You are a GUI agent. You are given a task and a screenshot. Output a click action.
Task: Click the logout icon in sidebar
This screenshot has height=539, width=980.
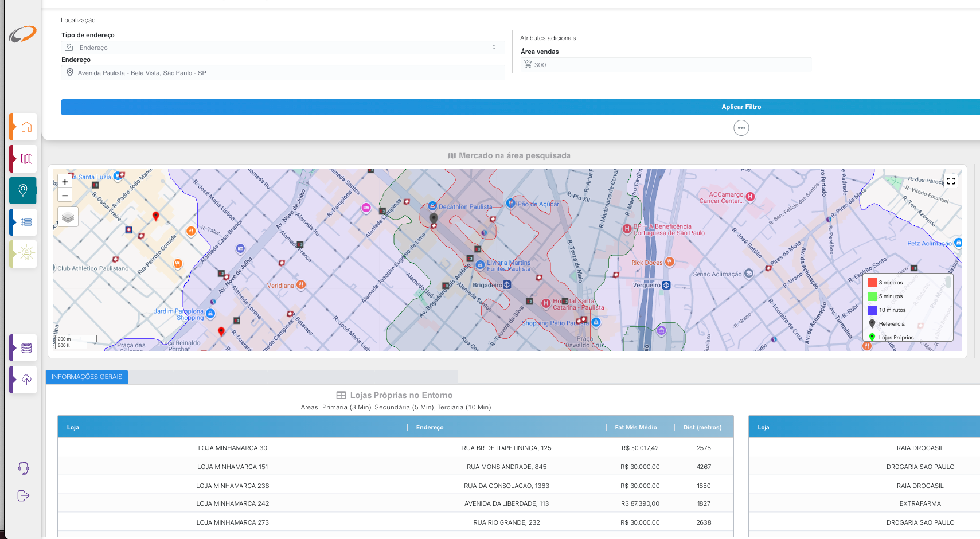pyautogui.click(x=24, y=495)
